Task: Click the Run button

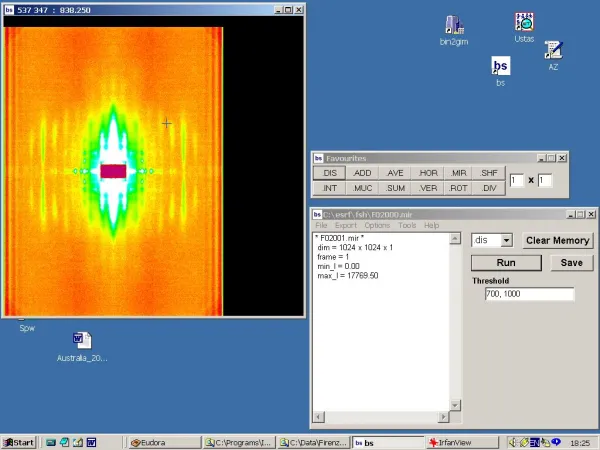Action: [506, 263]
